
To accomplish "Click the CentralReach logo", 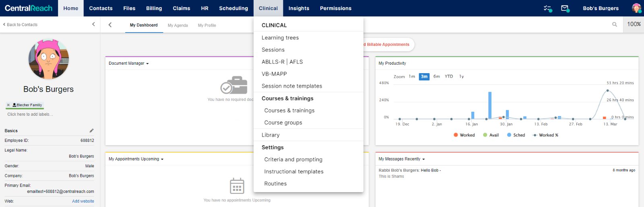I will (x=29, y=8).
